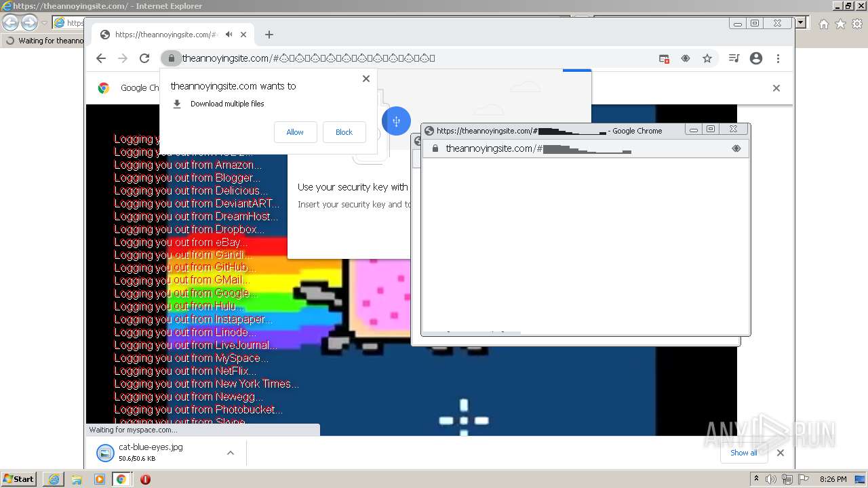Click 'Logging you out from New York Times...' text
Screen dimensions: 868x488
pyautogui.click(x=206, y=384)
